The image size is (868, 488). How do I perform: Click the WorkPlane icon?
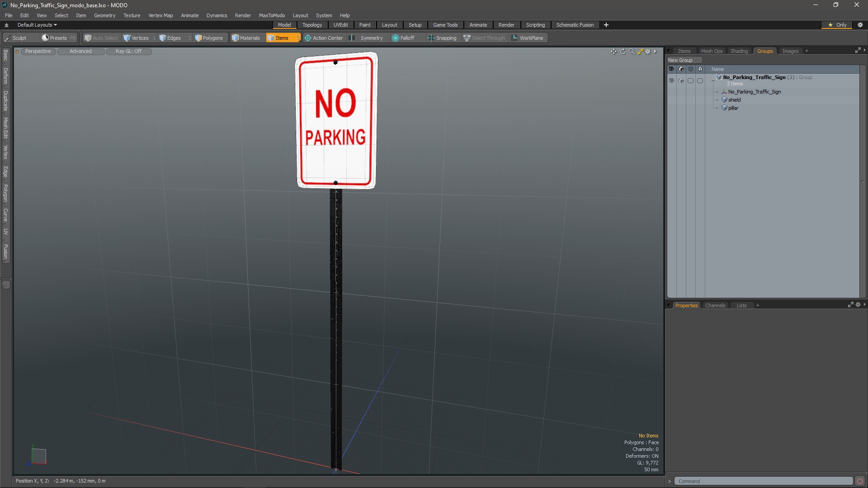(514, 38)
